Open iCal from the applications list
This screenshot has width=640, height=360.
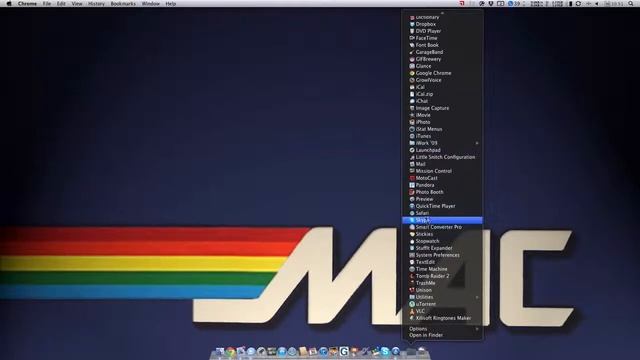click(x=442, y=87)
